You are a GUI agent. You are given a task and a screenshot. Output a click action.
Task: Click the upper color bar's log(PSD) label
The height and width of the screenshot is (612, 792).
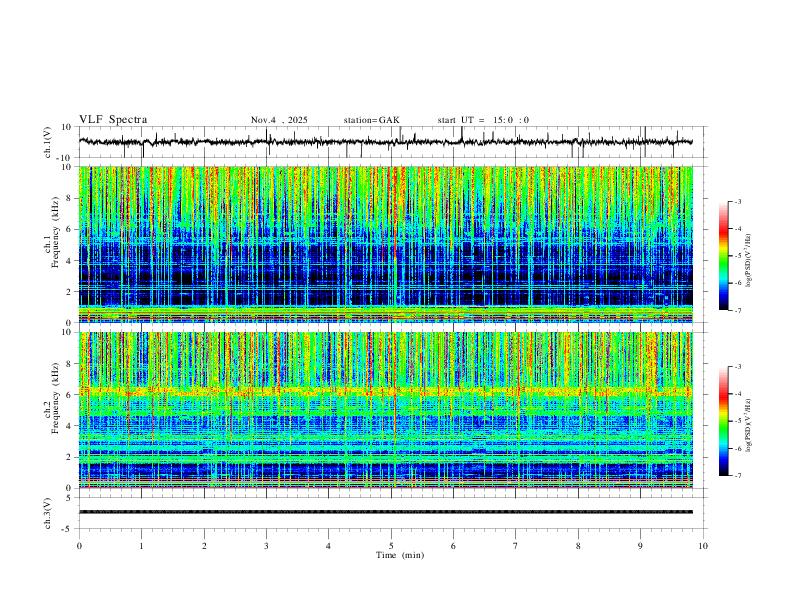click(749, 261)
